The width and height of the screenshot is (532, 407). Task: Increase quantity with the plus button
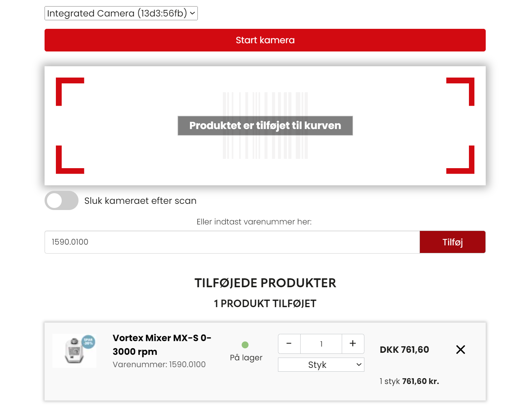tap(353, 344)
